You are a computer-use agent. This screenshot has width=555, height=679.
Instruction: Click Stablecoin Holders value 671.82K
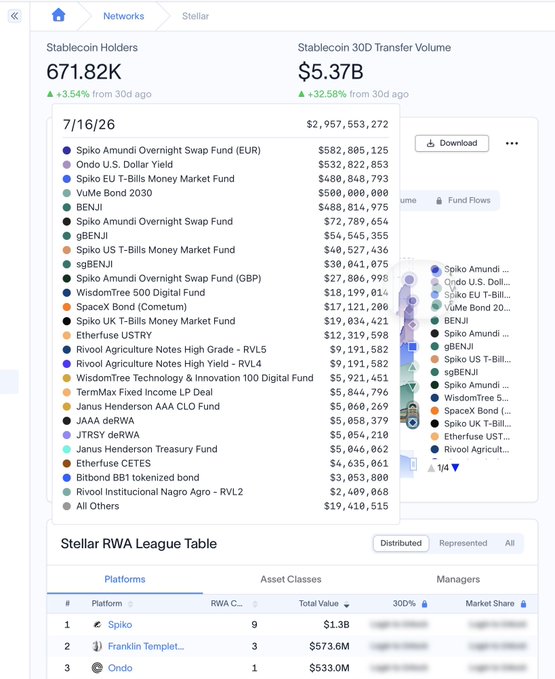(84, 72)
